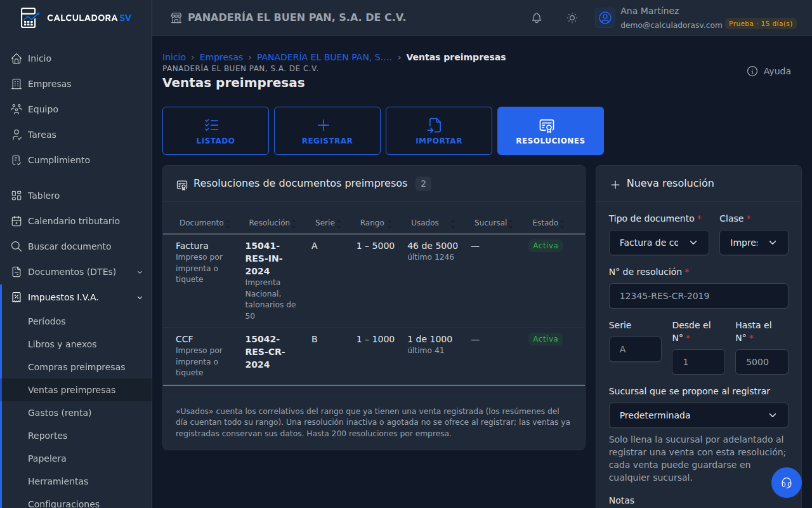
Task: Open the headset support chat button
Action: pos(787,483)
